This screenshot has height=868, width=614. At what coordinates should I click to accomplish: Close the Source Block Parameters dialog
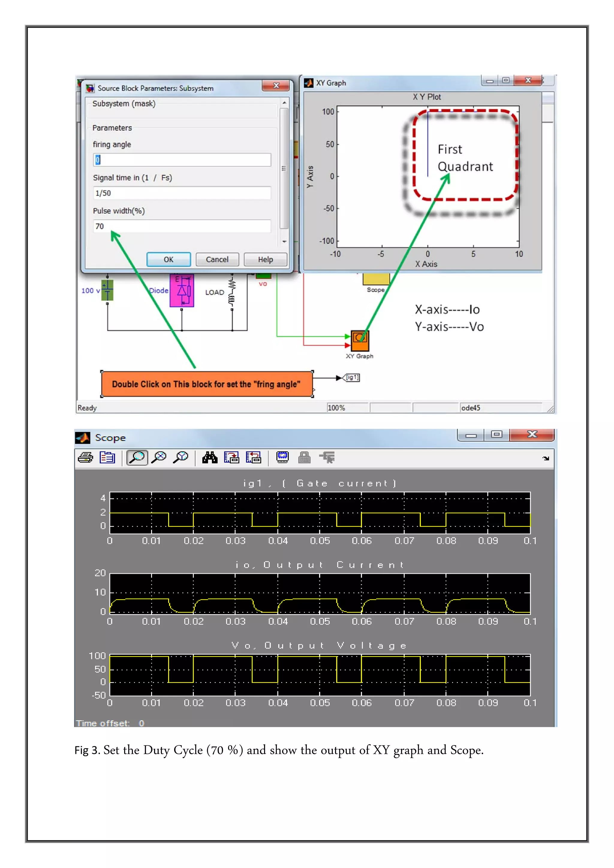click(276, 85)
